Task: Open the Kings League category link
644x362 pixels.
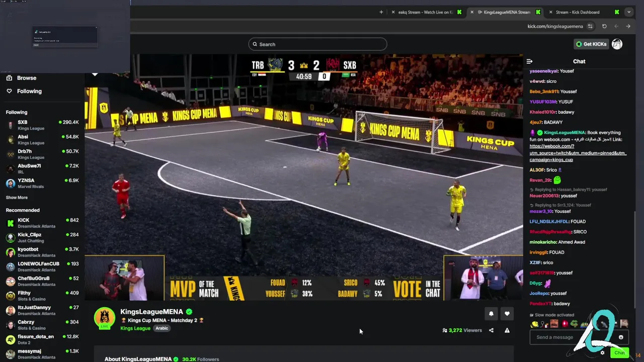Action: pyautogui.click(x=135, y=328)
